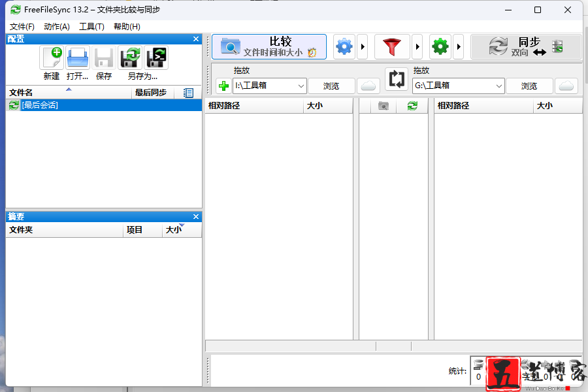Maximize the FreeFileSync window
The image size is (588, 392).
[x=538, y=10]
